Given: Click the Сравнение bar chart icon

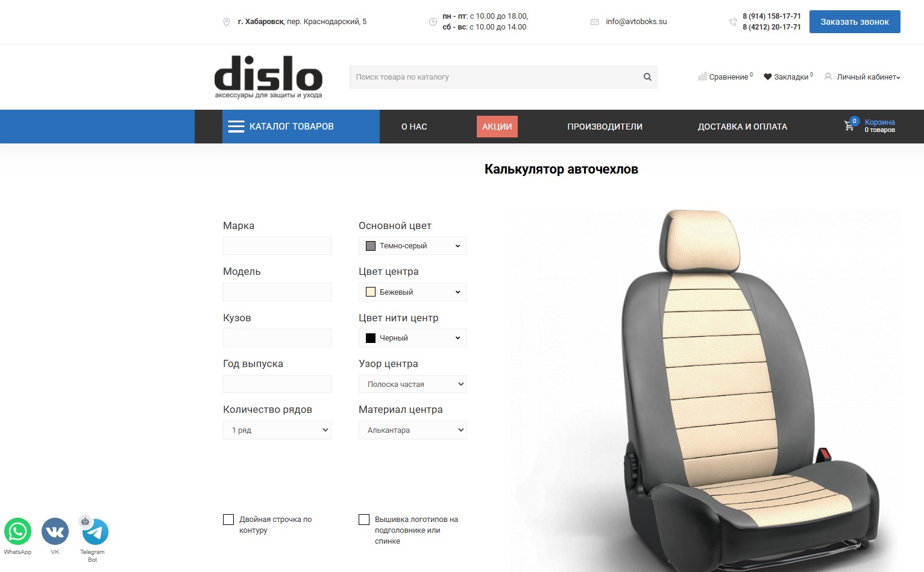Looking at the screenshot, I should (x=702, y=77).
